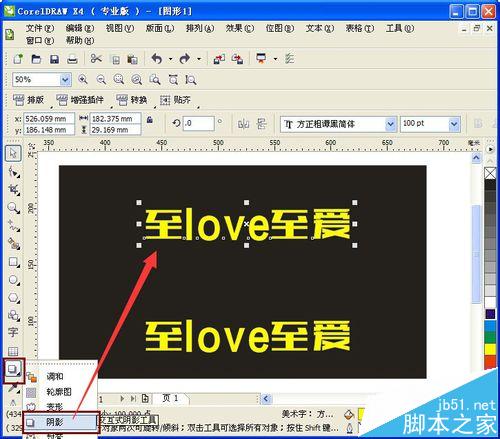Image resolution: width=500 pixels, height=439 pixels.
Task: Expand the undo history arrow
Action: (170, 59)
